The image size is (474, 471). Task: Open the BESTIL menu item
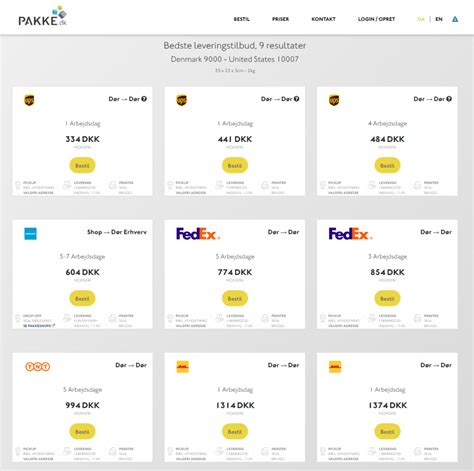tap(242, 19)
